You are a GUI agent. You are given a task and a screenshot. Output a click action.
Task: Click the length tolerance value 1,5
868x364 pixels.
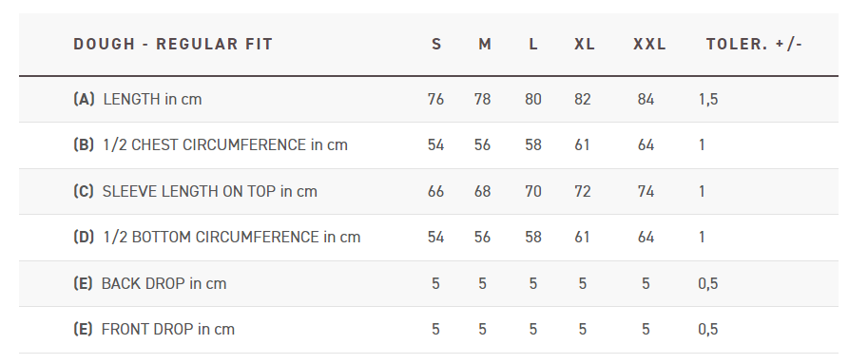click(708, 100)
